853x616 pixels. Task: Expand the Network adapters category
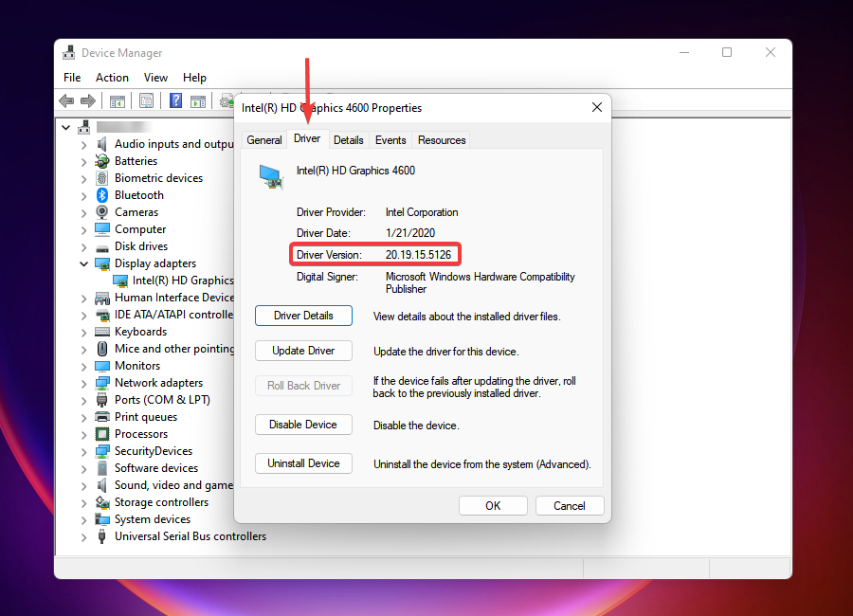point(83,384)
